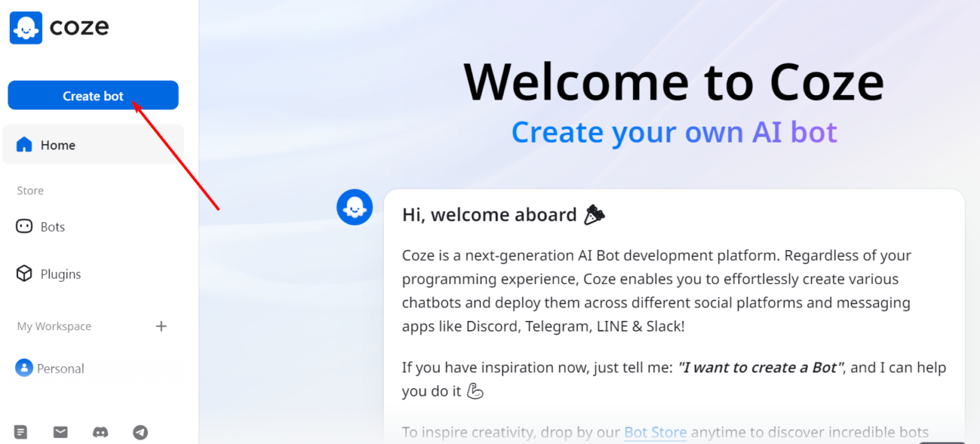The height and width of the screenshot is (444, 980).
Task: Click the Personal workspace avatar icon
Action: pos(24,368)
